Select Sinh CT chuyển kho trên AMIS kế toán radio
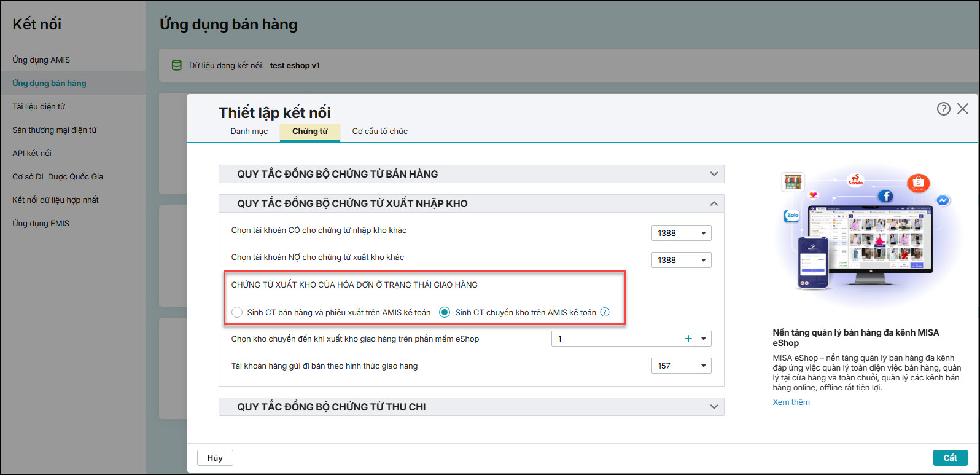 pyautogui.click(x=445, y=312)
